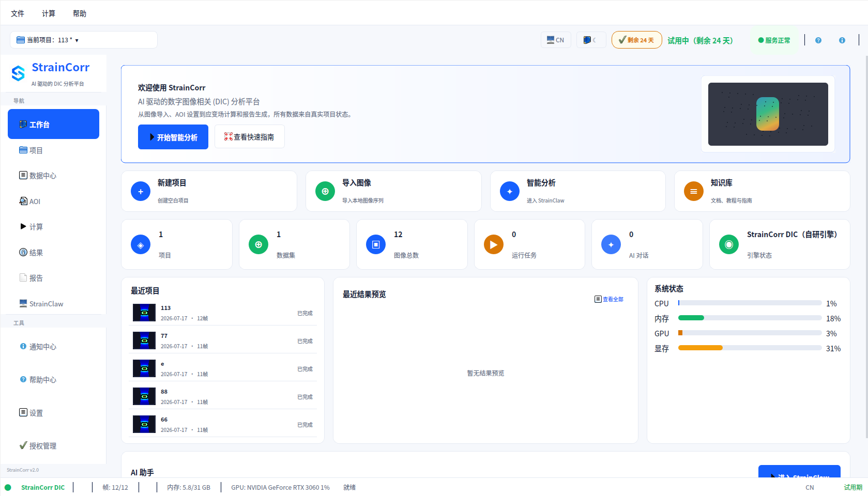Open recent project 77

[x=223, y=341]
